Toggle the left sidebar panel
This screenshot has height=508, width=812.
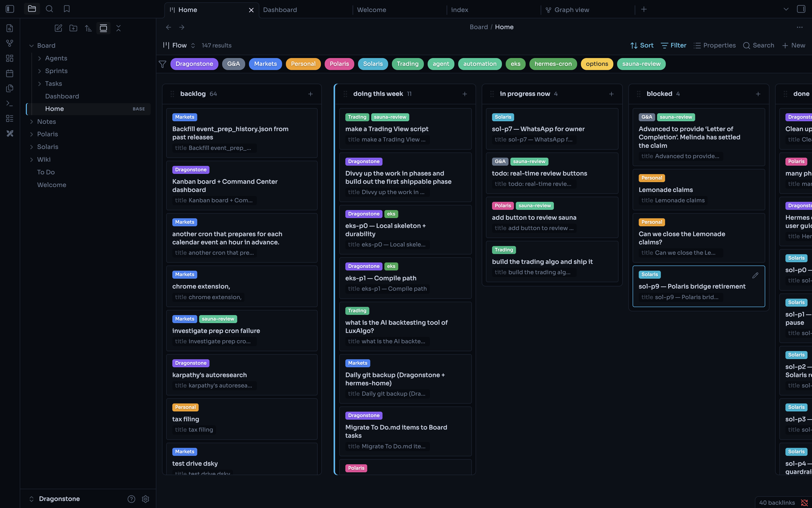click(10, 9)
